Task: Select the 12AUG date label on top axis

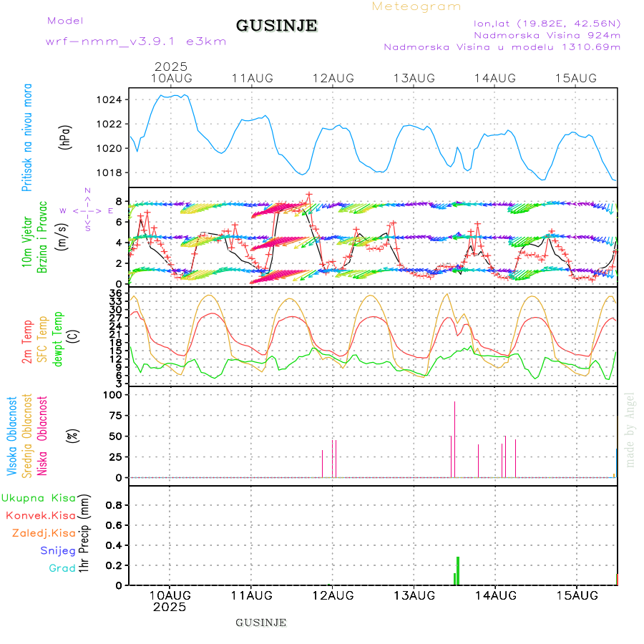Action: click(x=333, y=77)
